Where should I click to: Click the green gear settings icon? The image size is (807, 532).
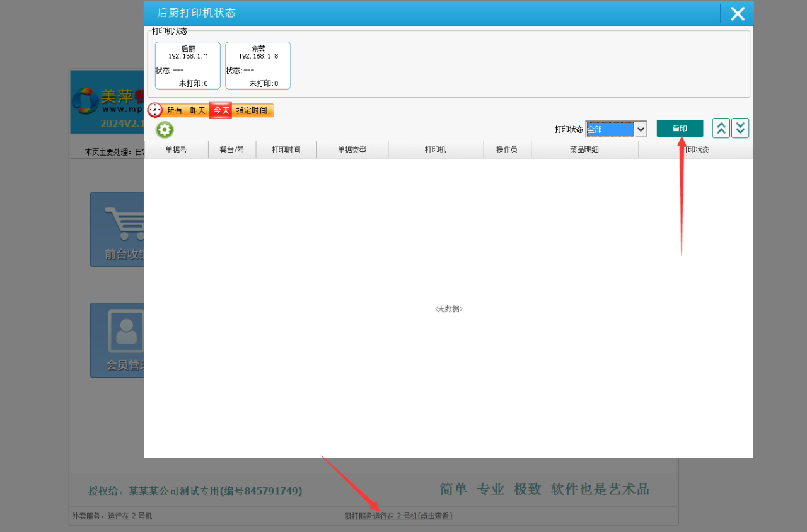pos(164,129)
